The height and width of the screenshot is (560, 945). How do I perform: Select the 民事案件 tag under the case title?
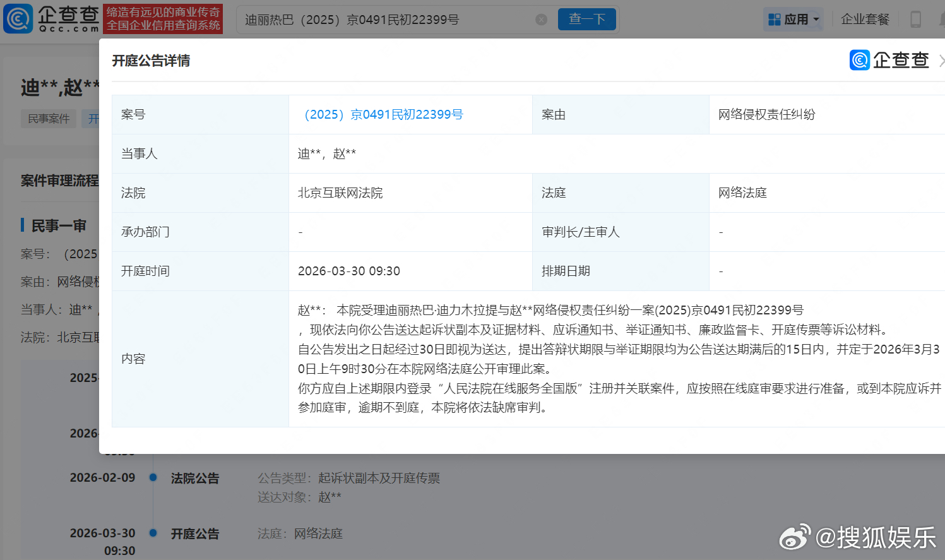(x=48, y=119)
